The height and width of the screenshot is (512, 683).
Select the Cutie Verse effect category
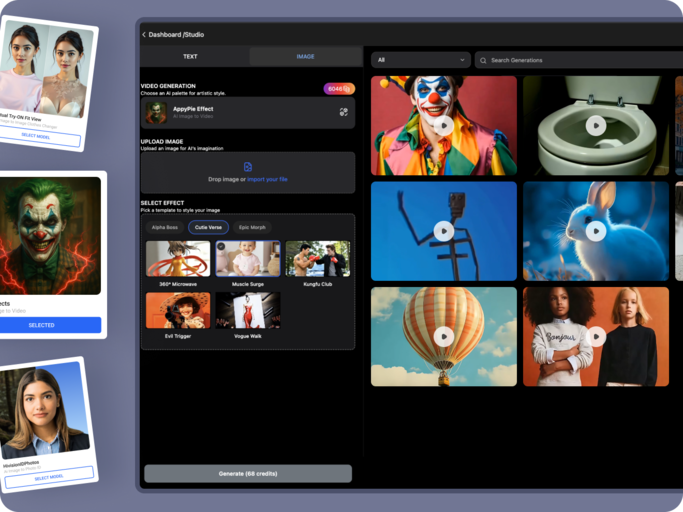tap(208, 227)
